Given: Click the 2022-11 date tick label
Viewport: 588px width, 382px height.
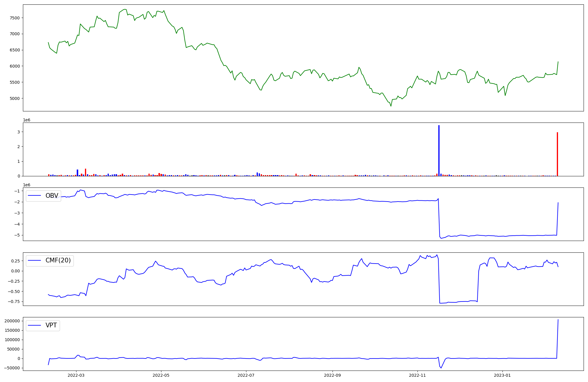Looking at the screenshot, I should (x=417, y=375).
